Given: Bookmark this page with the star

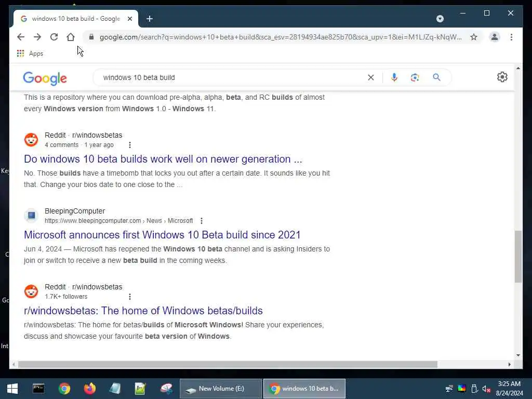Looking at the screenshot, I should [474, 37].
